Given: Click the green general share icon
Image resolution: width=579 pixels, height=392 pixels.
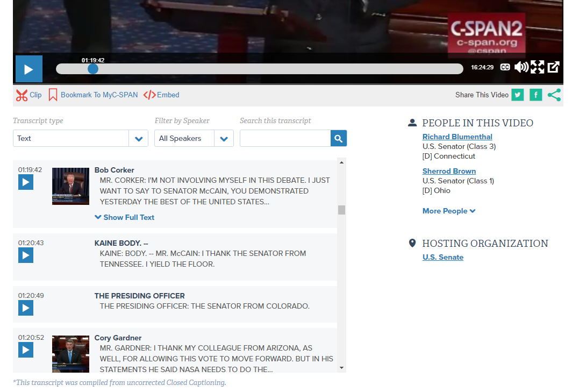Looking at the screenshot, I should (554, 95).
